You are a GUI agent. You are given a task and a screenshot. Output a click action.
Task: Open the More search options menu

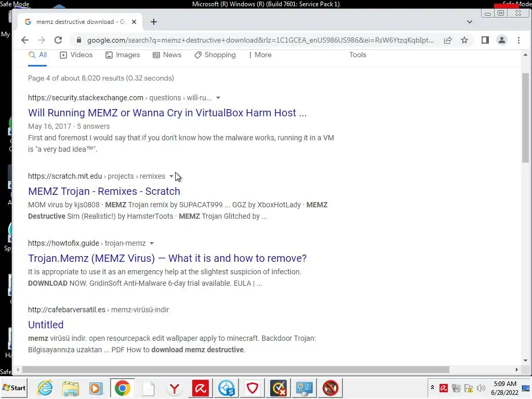point(260,55)
